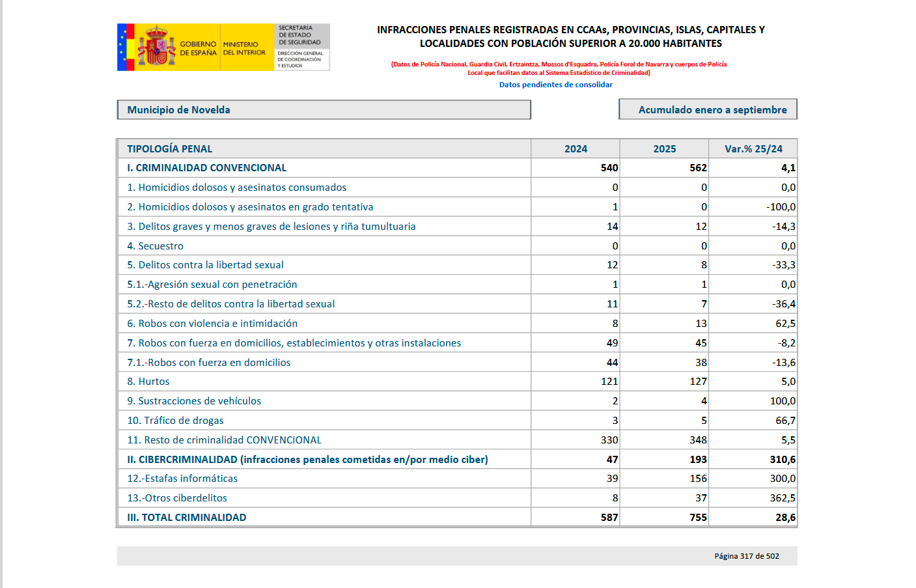The height and width of the screenshot is (588, 916).
Task: Click the 10. Tráfico de drogas row
Action: click(x=176, y=421)
